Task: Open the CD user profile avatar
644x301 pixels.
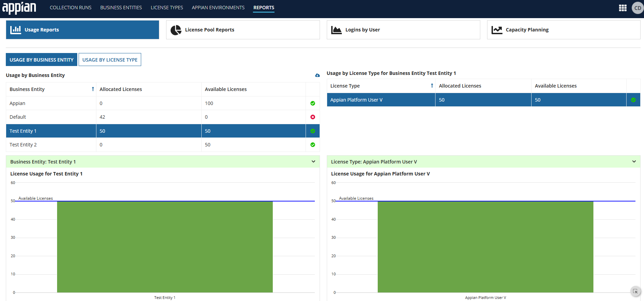Action: pos(638,8)
